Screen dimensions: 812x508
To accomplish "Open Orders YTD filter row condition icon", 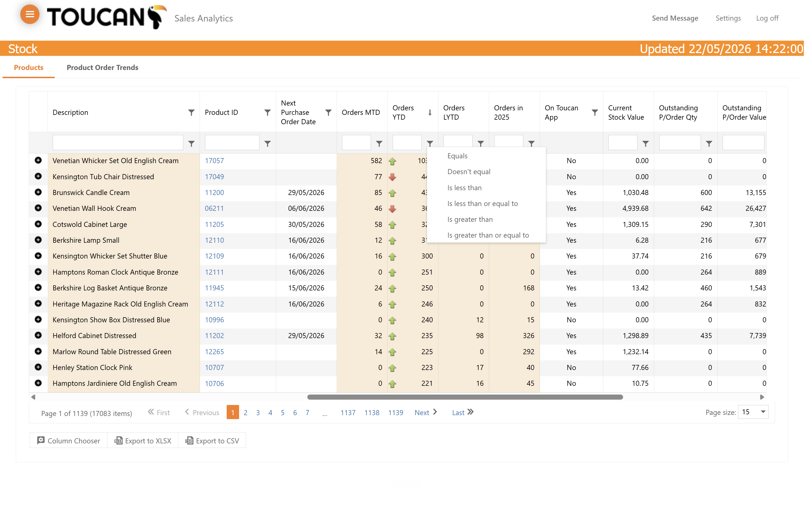I will point(430,143).
